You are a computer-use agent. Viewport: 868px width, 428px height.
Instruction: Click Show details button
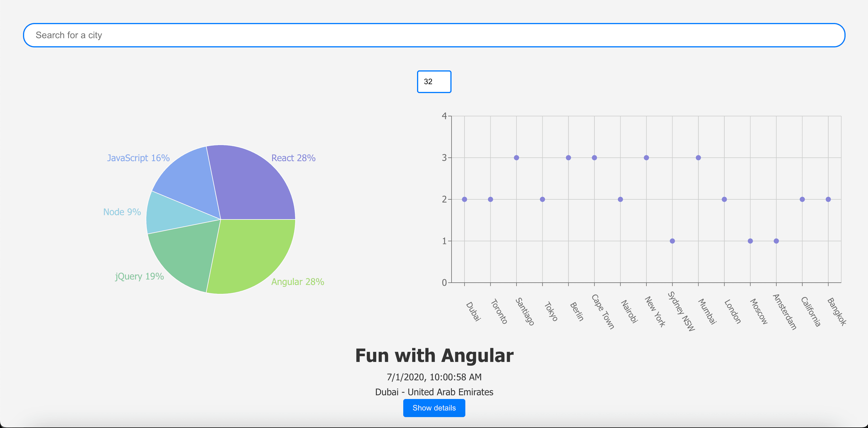pos(435,408)
